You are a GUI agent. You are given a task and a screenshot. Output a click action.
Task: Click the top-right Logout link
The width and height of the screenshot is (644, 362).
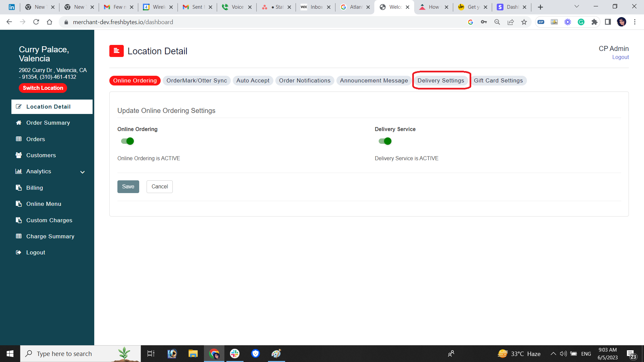(x=620, y=57)
